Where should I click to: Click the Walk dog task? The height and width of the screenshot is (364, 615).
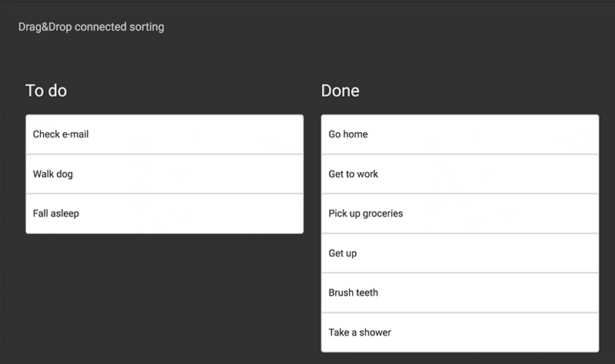(165, 174)
